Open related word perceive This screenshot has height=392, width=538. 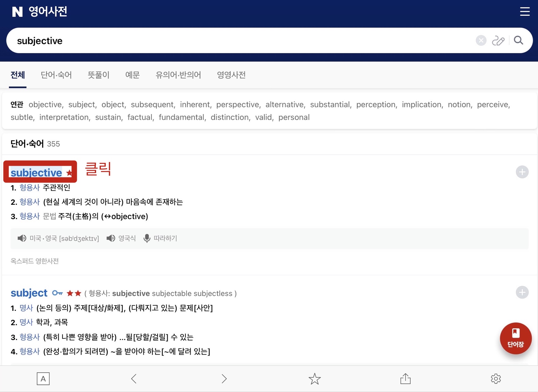tap(492, 105)
